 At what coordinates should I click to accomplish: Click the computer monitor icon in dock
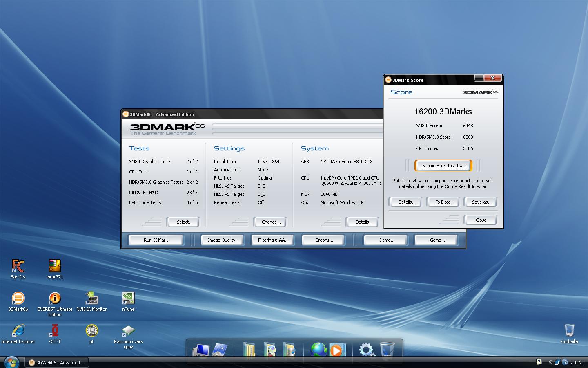[201, 350]
